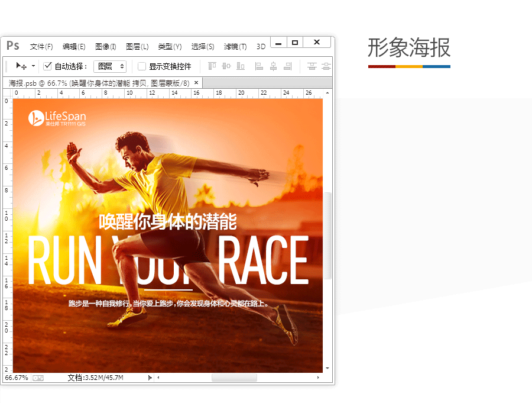This screenshot has height=403, width=532.
Task: Open the 图层(L) menu
Action: tap(137, 47)
